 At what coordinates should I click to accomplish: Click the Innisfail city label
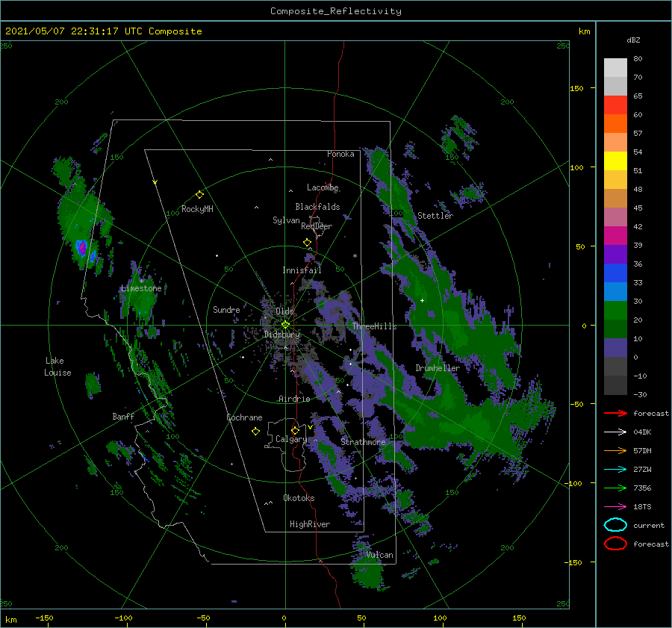(x=302, y=270)
